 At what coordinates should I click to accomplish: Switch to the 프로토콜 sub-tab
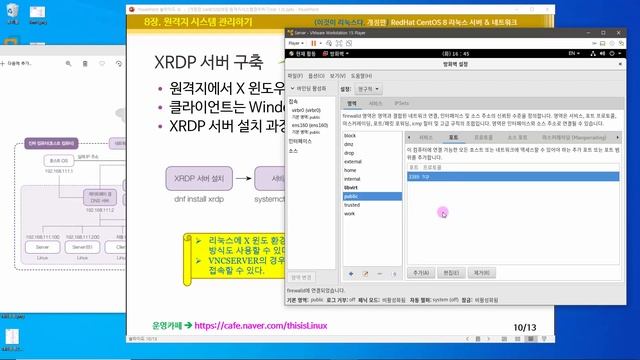click(x=484, y=138)
